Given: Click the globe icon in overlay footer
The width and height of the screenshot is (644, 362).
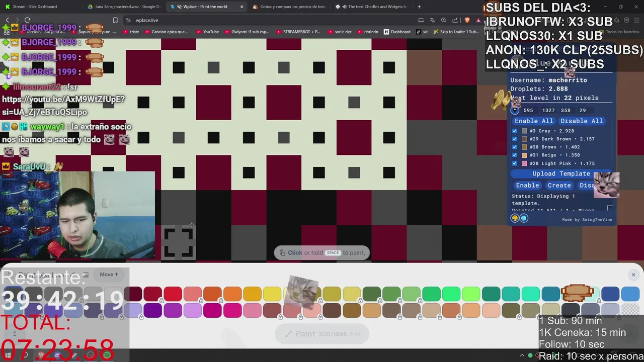Looking at the screenshot, I should click(524, 218).
